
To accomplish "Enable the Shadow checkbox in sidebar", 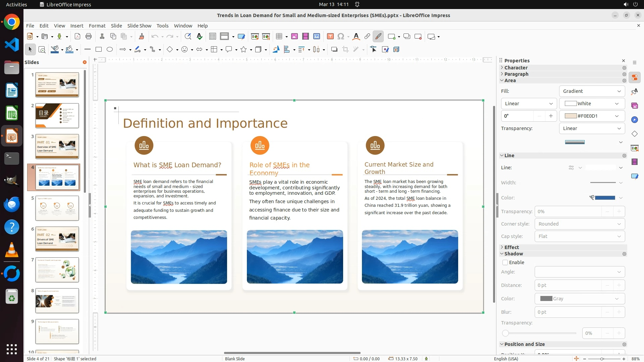I will tap(505, 262).
